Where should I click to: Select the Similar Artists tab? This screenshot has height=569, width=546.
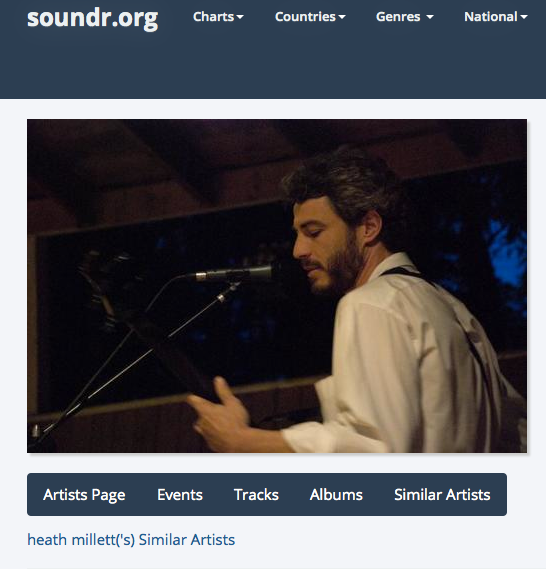coord(442,495)
